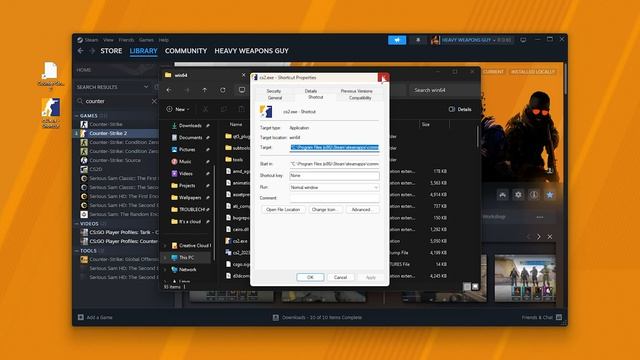Collapse the GAMES section in the Steam library

77,116
